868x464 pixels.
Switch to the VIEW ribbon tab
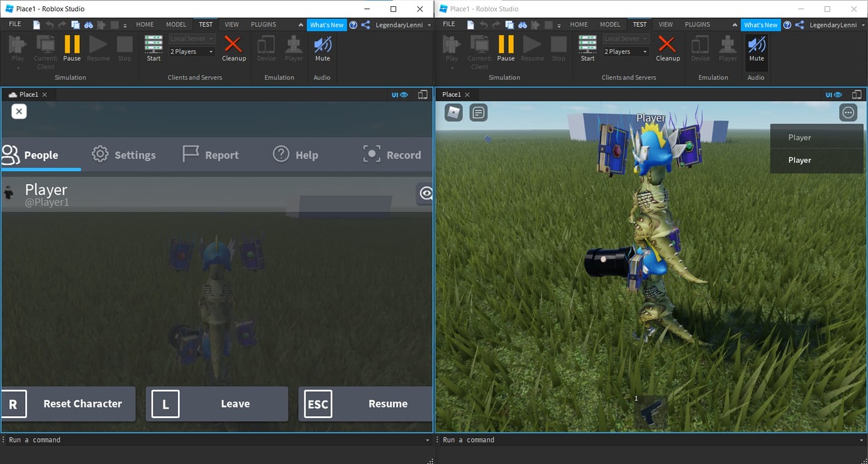point(231,24)
